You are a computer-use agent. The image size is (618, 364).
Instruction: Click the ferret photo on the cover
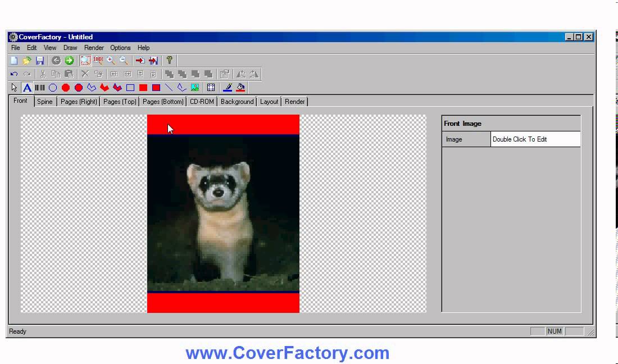[223, 213]
